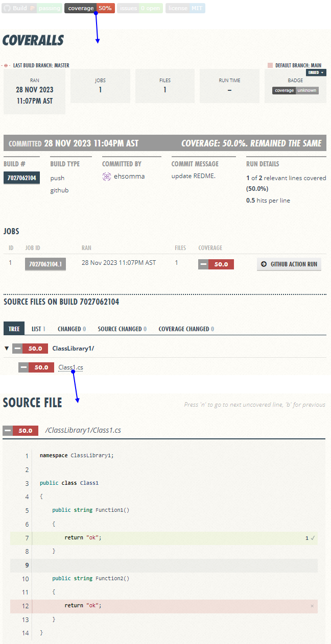Click the COVERALLS logo heading
Screen dimensions: 331x644
point(33,40)
